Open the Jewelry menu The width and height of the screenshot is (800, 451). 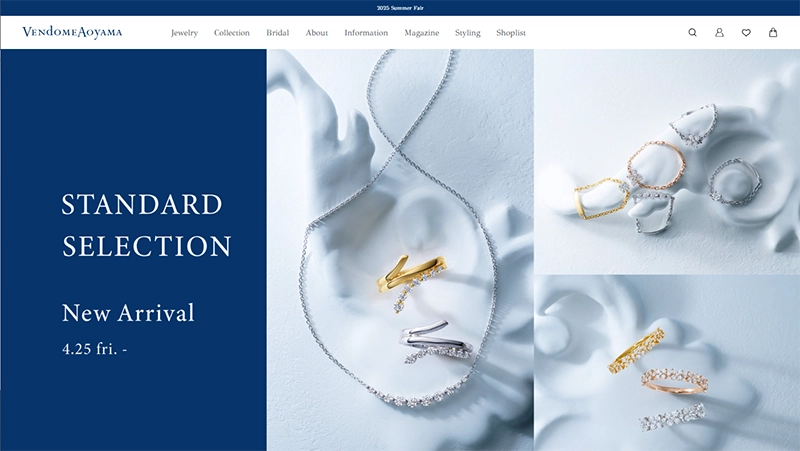pyautogui.click(x=184, y=33)
